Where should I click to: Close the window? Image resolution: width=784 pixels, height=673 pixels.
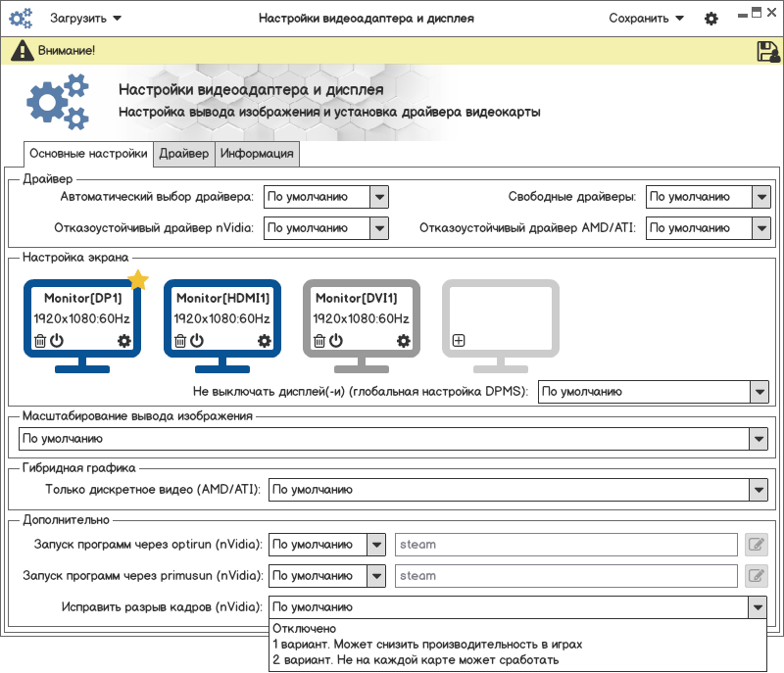(771, 13)
